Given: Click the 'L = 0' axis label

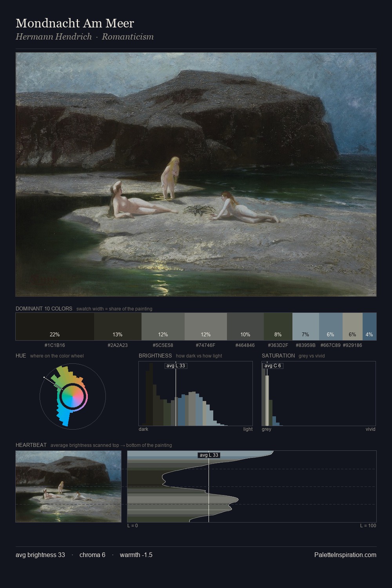Looking at the screenshot, I should 132,526.
